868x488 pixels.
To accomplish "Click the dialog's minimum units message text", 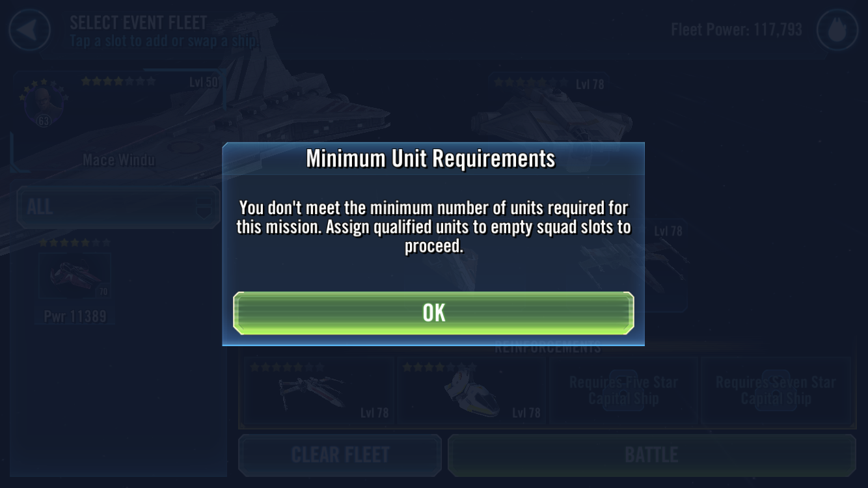I will pyautogui.click(x=433, y=226).
